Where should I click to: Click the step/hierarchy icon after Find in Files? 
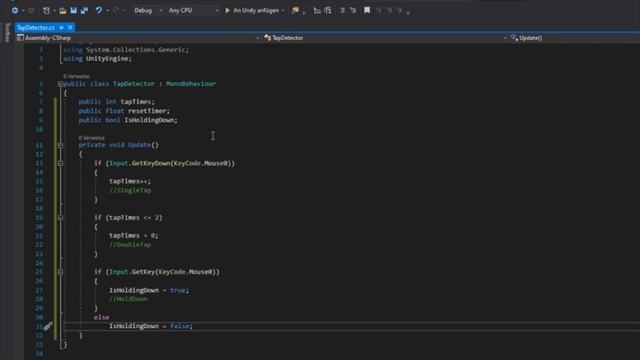point(317,10)
